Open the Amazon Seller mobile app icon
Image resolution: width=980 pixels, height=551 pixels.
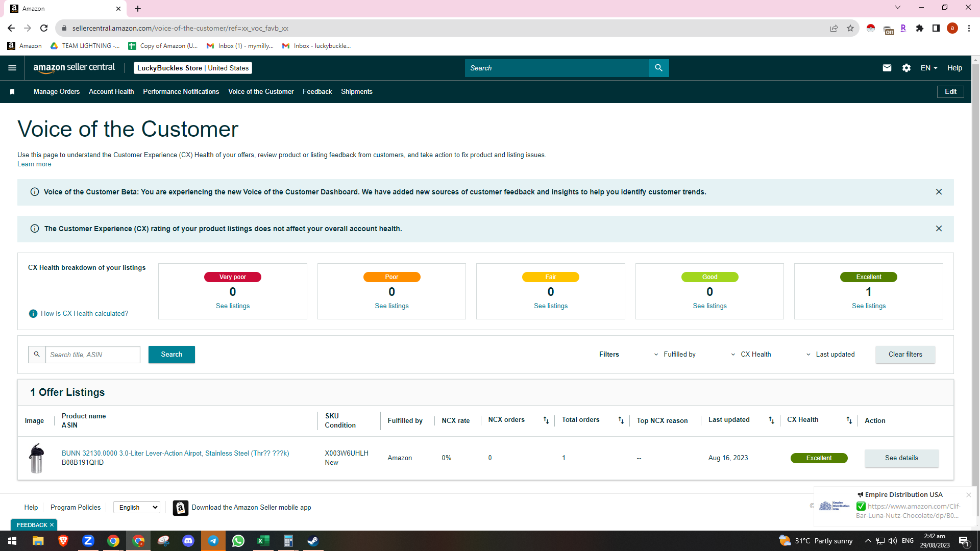coord(180,508)
